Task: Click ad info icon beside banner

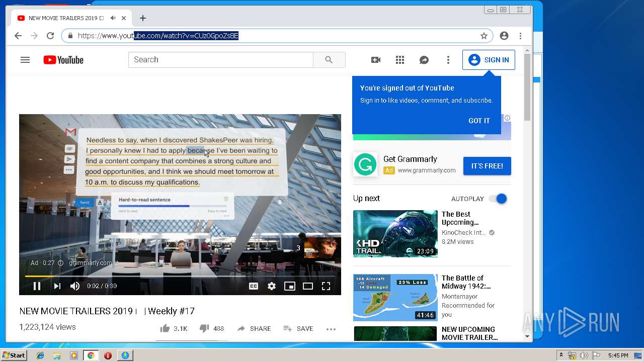Action: pos(507,118)
